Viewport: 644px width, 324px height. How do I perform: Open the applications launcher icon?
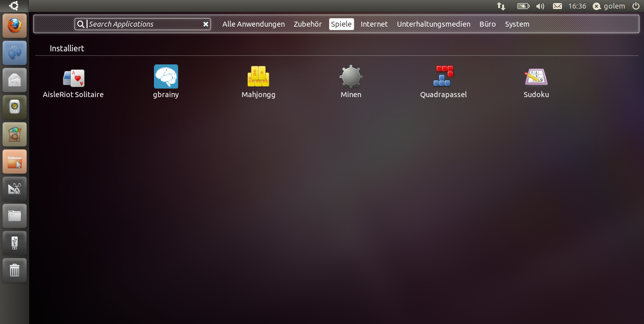click(15, 189)
